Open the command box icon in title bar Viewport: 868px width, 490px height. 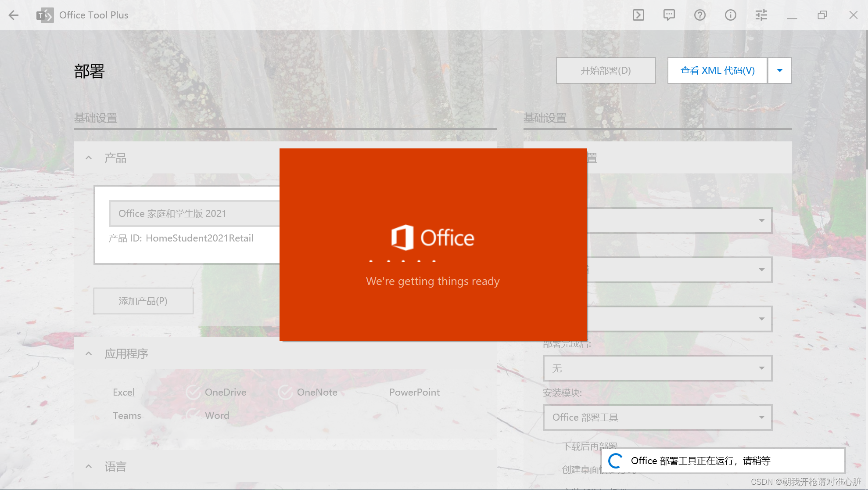click(x=638, y=15)
